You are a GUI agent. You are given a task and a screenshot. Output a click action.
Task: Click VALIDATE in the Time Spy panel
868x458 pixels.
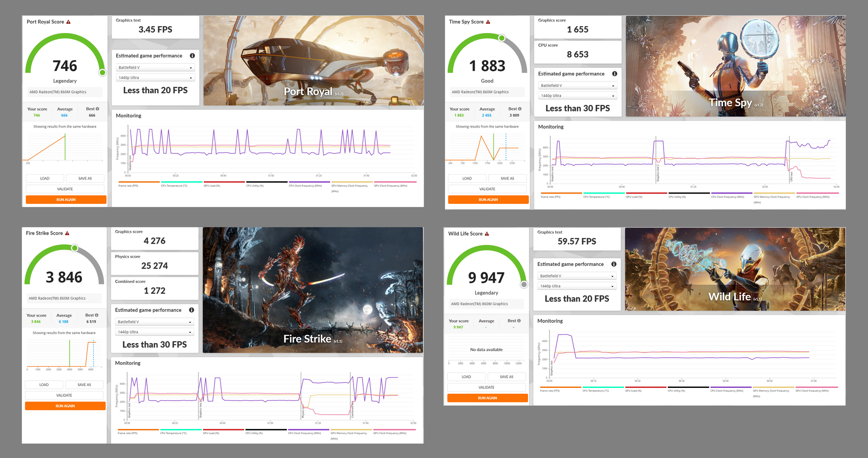(487, 189)
